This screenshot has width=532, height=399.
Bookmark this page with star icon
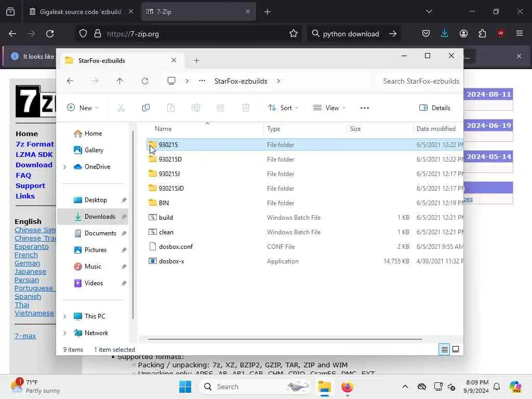coord(294,34)
